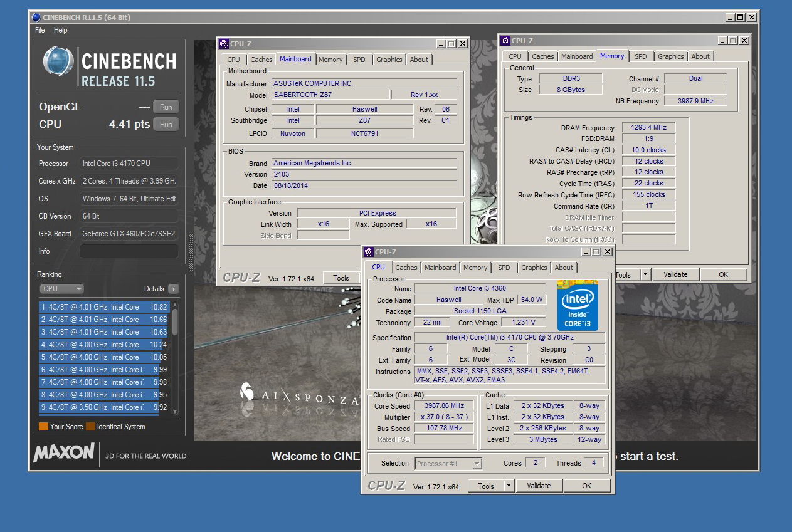Open About tab in front CPU-Z window
This screenshot has height=532, width=792.
564,268
